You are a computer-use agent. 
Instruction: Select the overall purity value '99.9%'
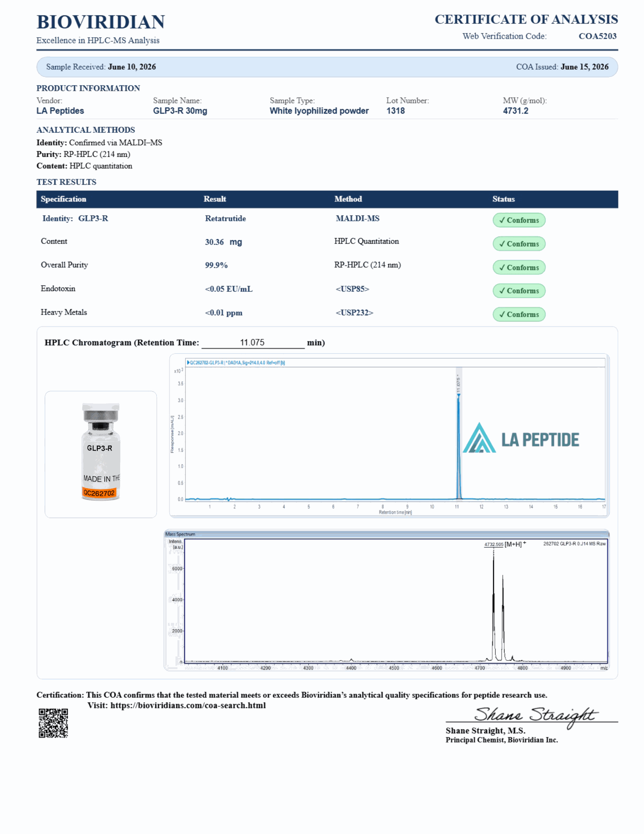[x=217, y=265]
